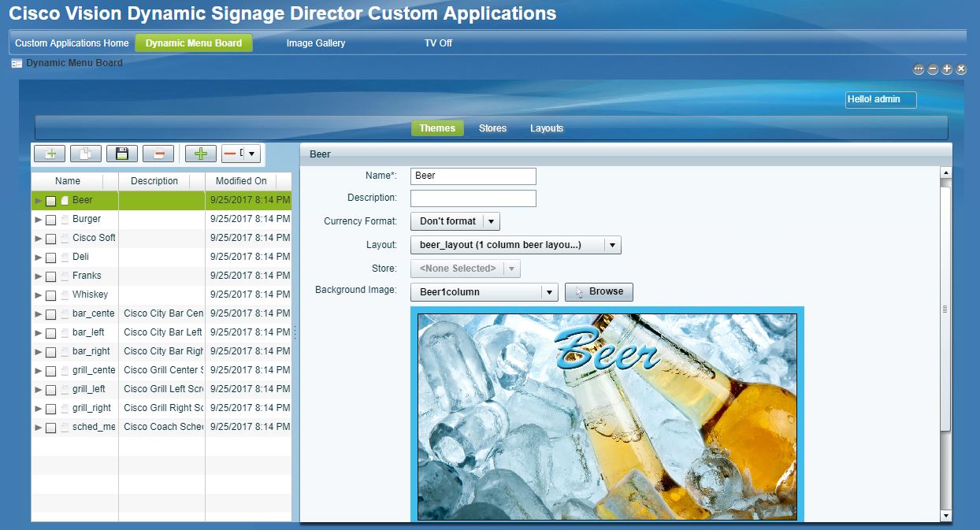
Task: Click the copy theme button
Action: pos(86,154)
